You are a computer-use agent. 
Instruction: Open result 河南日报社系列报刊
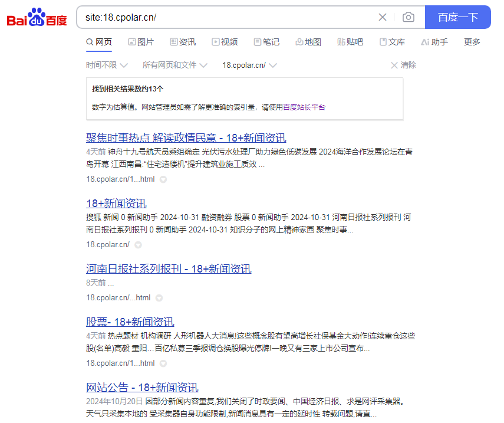pos(169,269)
